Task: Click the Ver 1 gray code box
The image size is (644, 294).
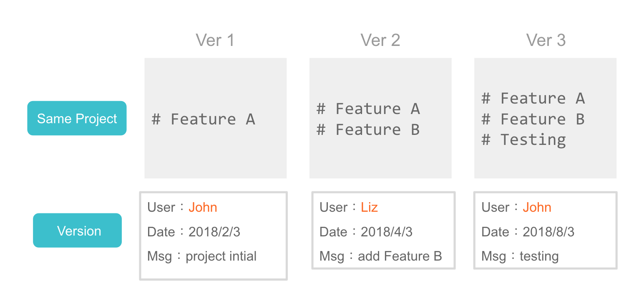Action: point(216,118)
